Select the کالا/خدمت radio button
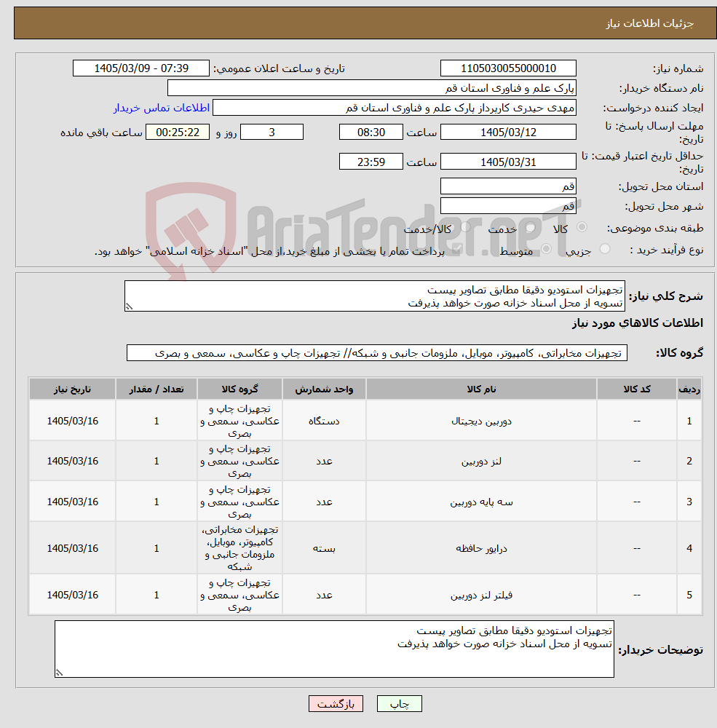Image resolution: width=717 pixels, height=728 pixels. point(465,227)
